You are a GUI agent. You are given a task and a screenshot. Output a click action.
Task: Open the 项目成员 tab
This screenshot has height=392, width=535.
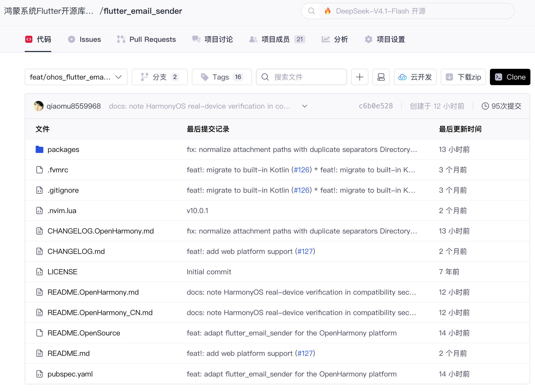point(277,39)
